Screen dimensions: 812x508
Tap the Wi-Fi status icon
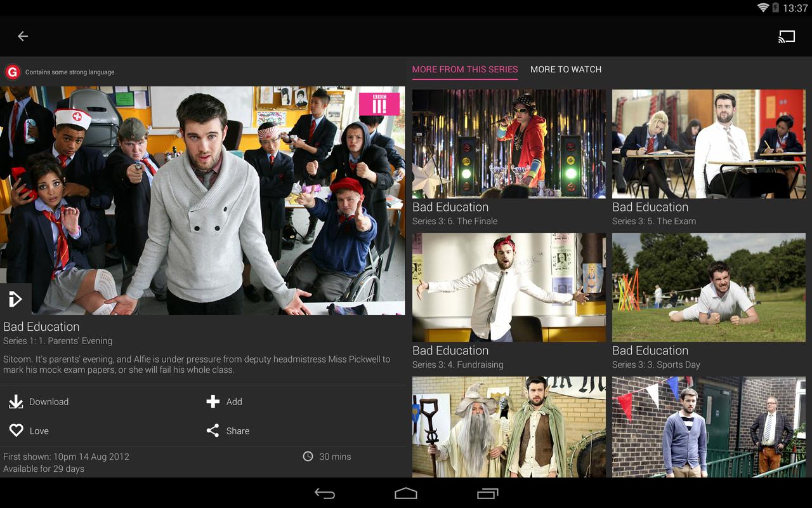click(x=763, y=8)
